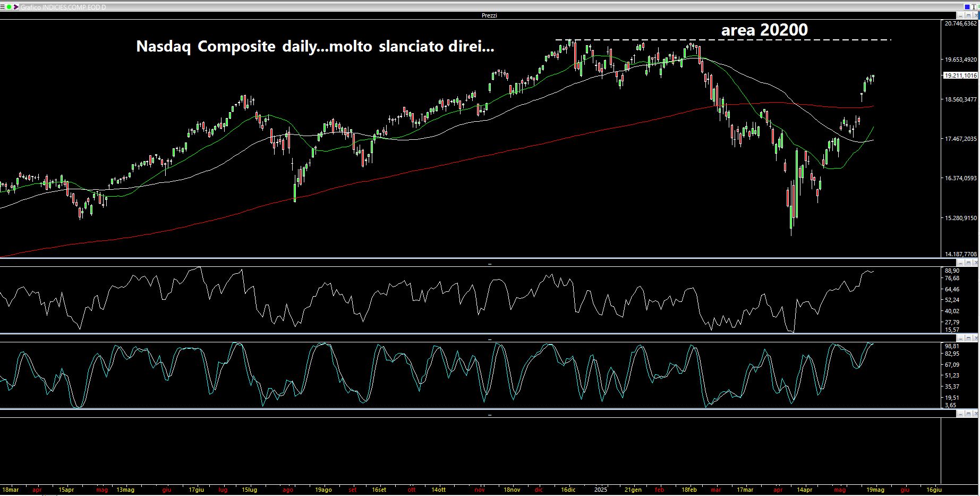Select the 'Nasdaq Composite daily' text annotation

pos(315,46)
